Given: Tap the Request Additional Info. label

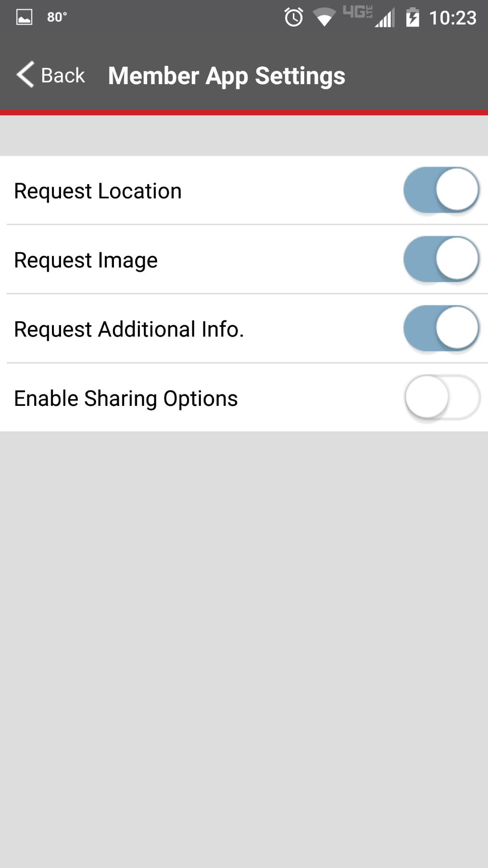Looking at the screenshot, I should click(x=129, y=329).
